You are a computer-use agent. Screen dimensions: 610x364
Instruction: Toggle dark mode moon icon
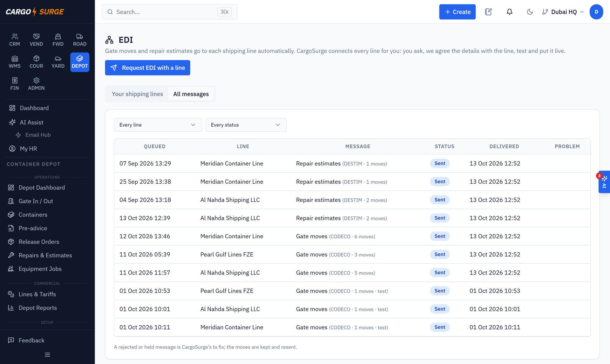(530, 12)
